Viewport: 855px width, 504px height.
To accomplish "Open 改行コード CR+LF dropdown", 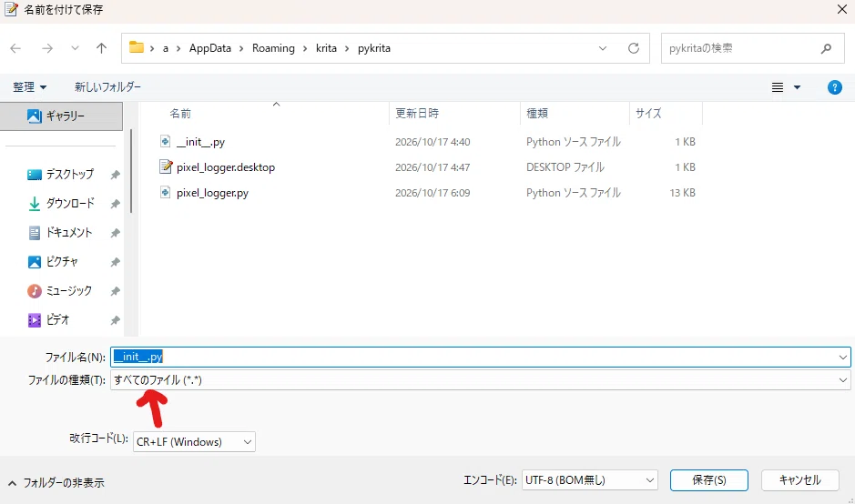I will pos(194,442).
